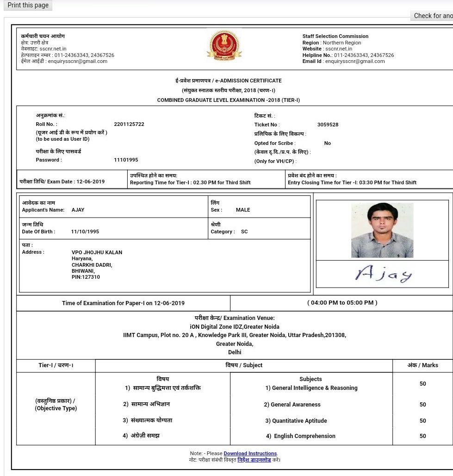Viewport: 453px width, 476px height.
Task: Click the Time of Examination for Paper-I text
Action: 123,303
